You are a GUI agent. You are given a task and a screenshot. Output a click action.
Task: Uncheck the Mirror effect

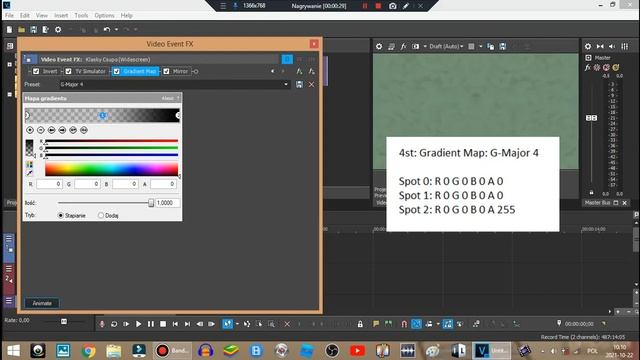coord(166,71)
